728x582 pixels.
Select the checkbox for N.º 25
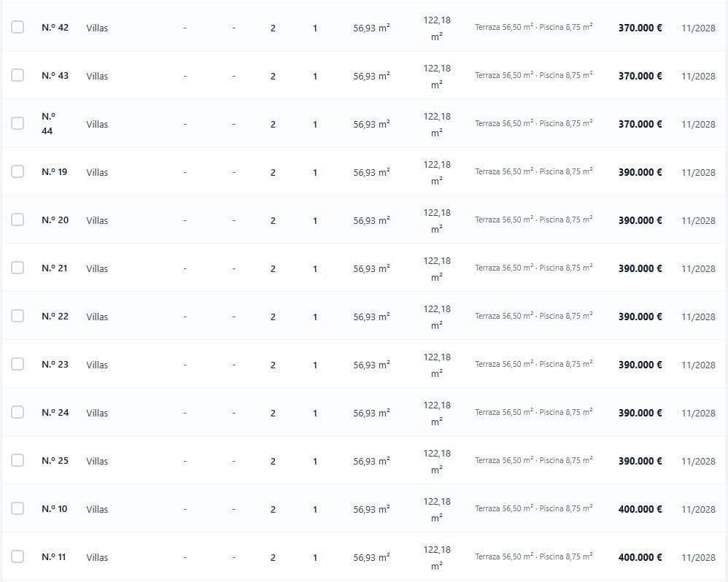pos(18,460)
